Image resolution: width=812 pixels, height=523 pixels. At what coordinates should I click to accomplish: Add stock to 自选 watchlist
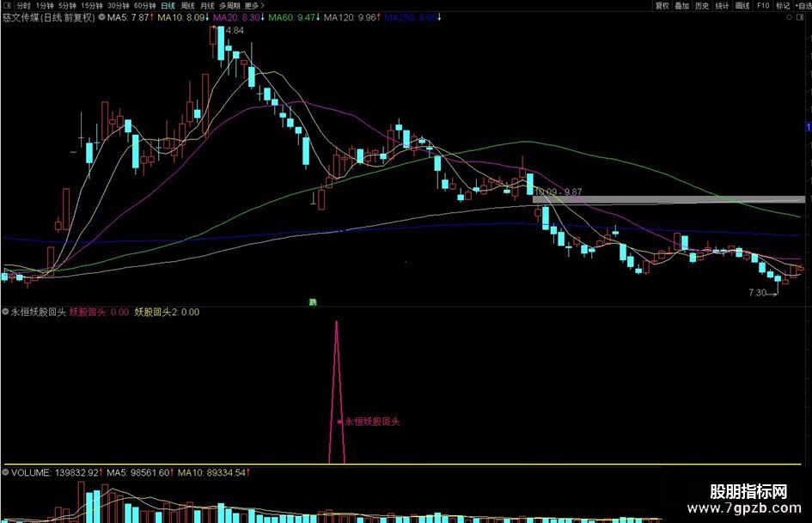[x=803, y=6]
